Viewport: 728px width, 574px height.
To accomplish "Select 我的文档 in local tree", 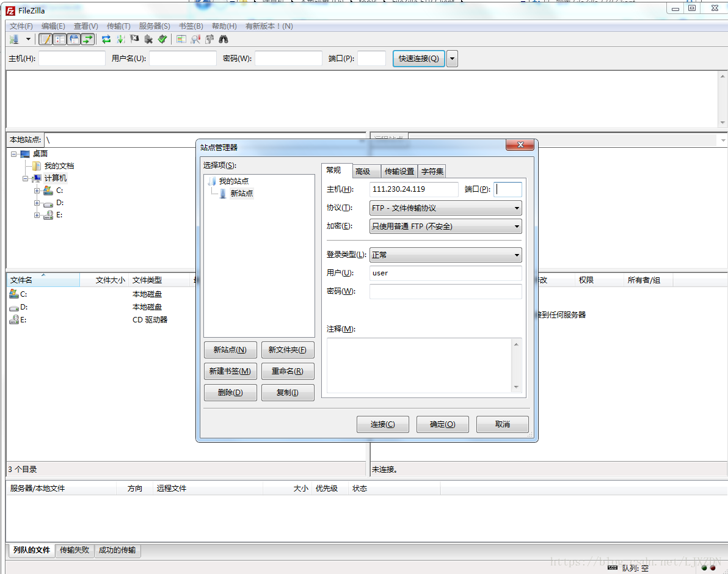I will (59, 166).
